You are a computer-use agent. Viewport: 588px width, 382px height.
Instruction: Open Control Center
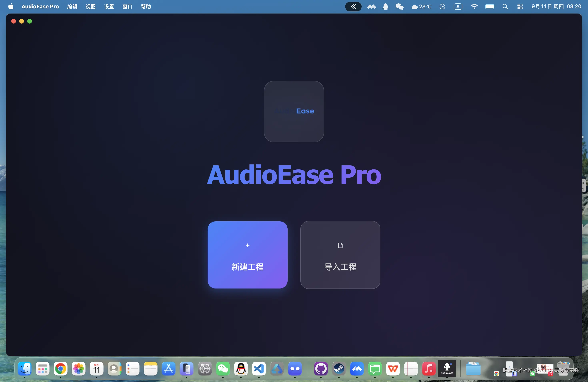(x=520, y=7)
